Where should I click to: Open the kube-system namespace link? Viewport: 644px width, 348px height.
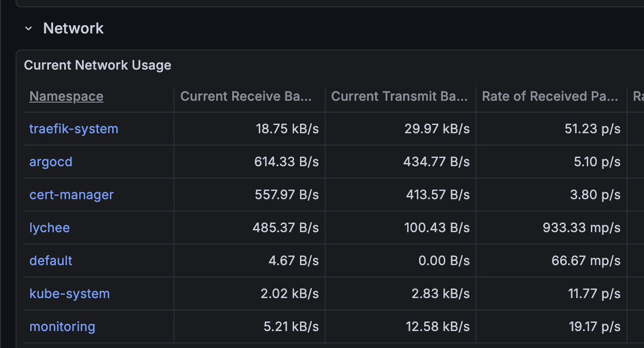click(69, 294)
